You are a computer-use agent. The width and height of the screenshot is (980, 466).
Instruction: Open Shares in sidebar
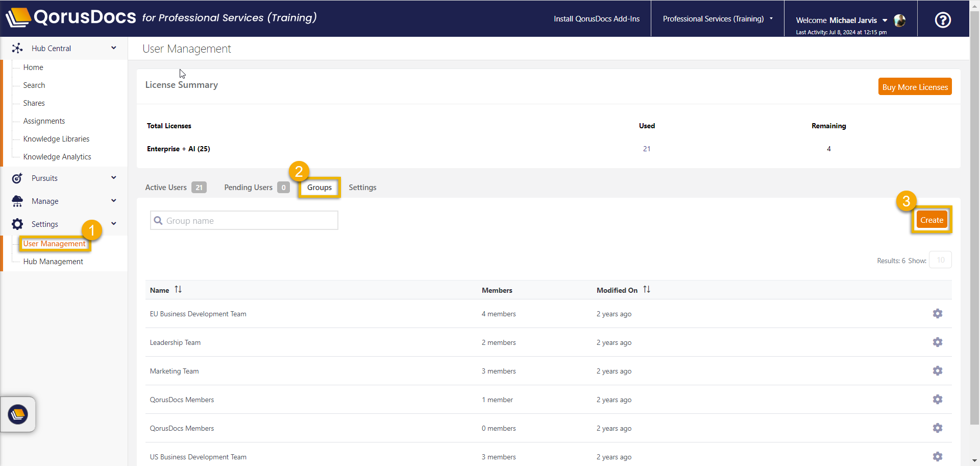click(x=34, y=103)
